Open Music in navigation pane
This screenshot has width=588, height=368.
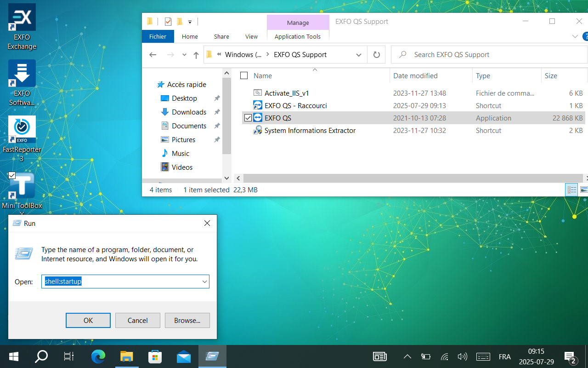tap(181, 154)
